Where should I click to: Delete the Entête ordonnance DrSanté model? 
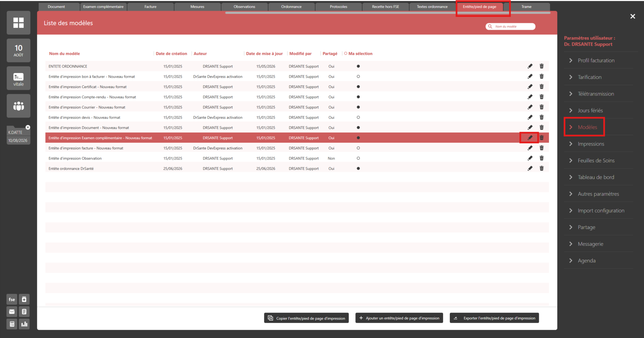click(x=542, y=168)
